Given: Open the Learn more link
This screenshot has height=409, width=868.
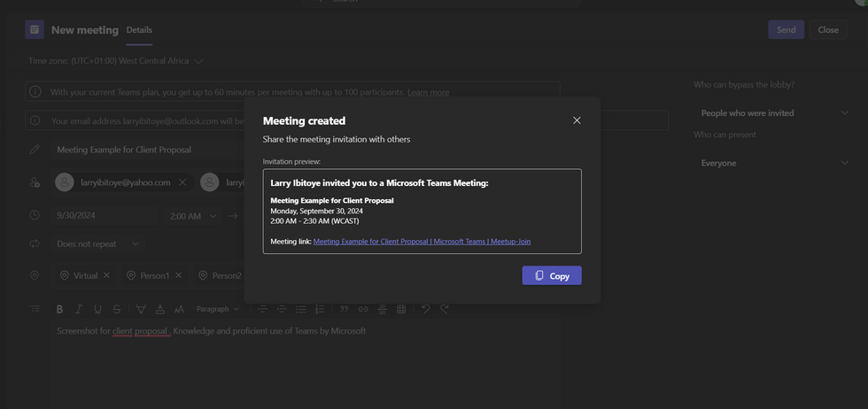Looking at the screenshot, I should pyautogui.click(x=428, y=92).
